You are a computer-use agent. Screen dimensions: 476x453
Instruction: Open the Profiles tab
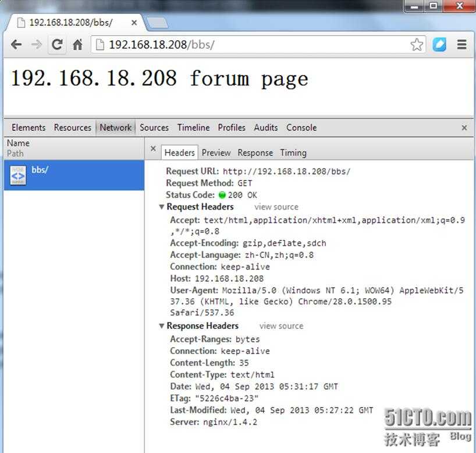pyautogui.click(x=232, y=128)
